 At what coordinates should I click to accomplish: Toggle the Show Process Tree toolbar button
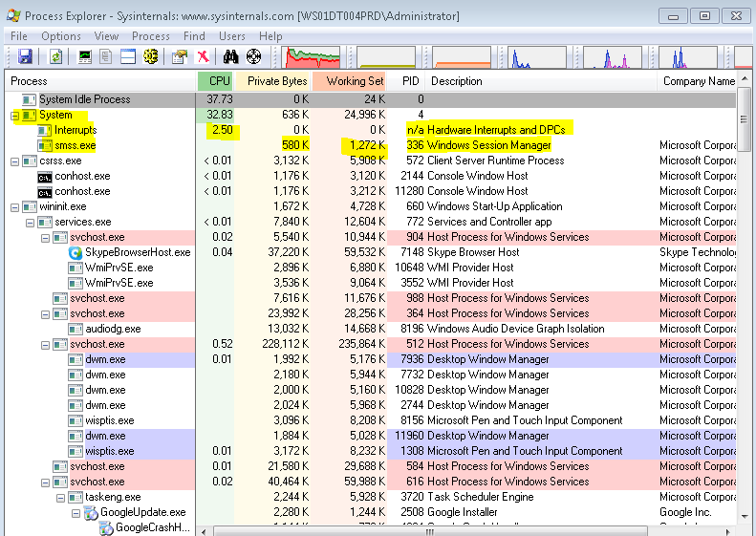107,57
